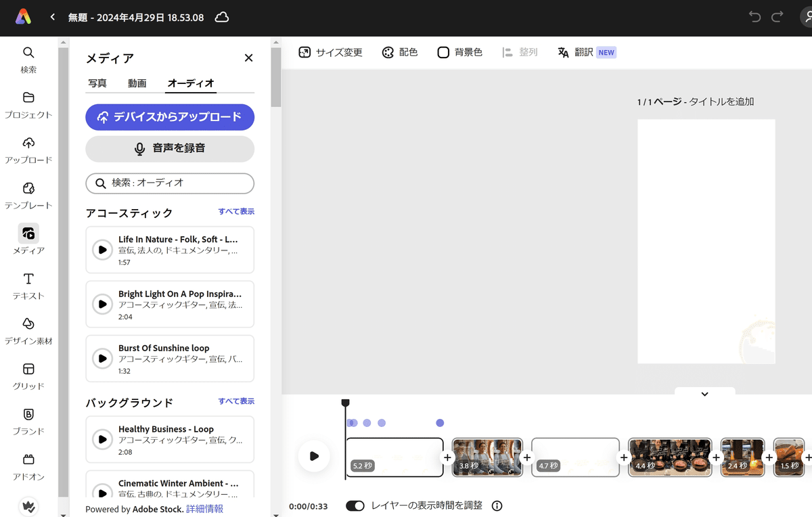Click the タイトルを追加 page title
This screenshot has height=517, width=812.
click(x=721, y=102)
